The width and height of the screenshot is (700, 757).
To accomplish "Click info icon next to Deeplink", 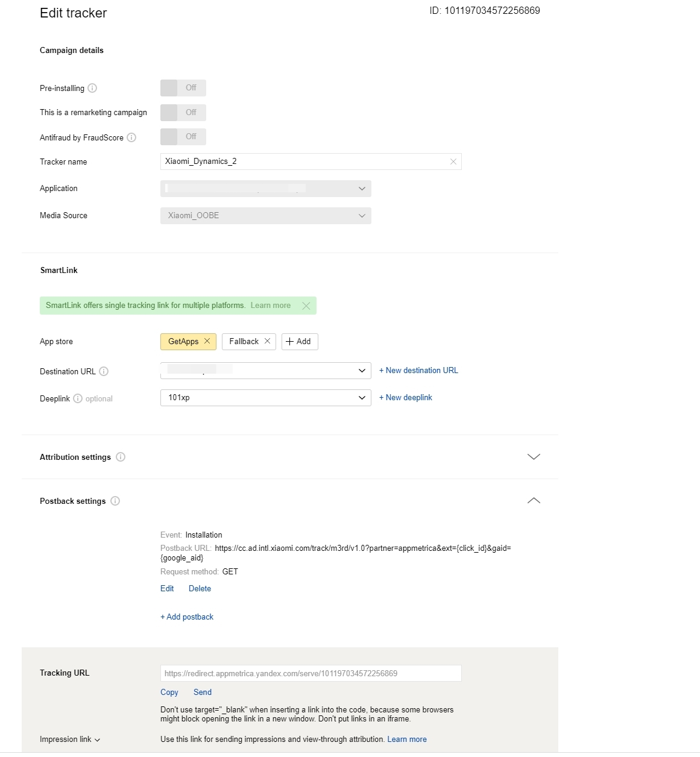I will pyautogui.click(x=78, y=398).
